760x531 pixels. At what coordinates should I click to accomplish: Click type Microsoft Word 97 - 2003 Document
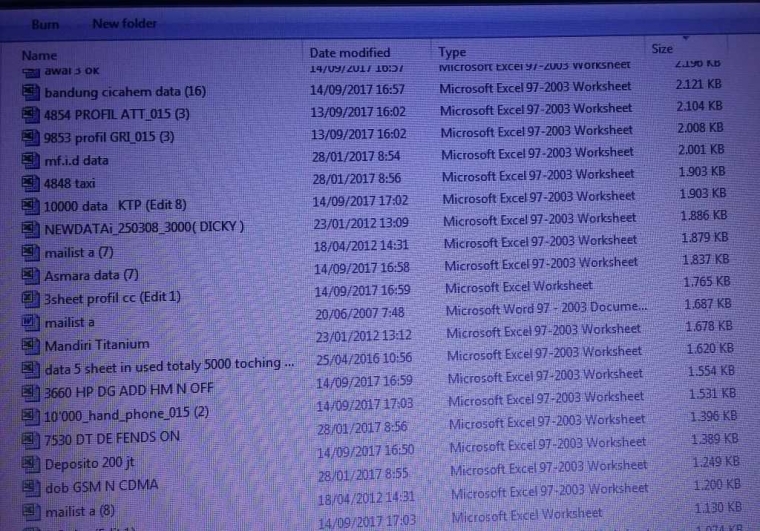pyautogui.click(x=546, y=308)
